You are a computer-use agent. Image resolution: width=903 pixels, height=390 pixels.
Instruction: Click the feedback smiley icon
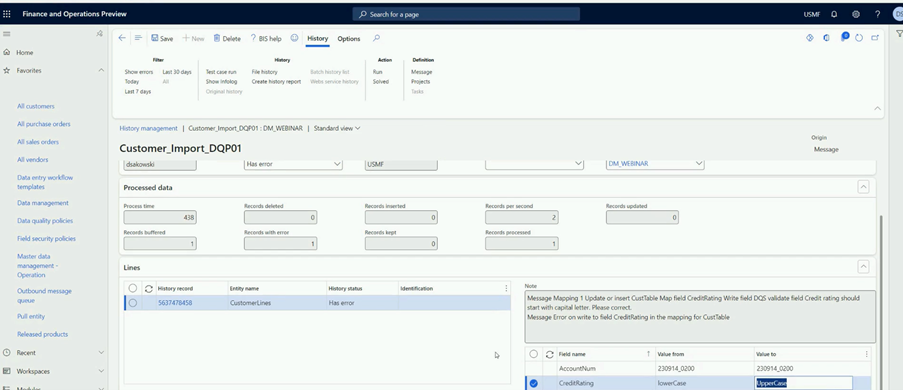[294, 38]
